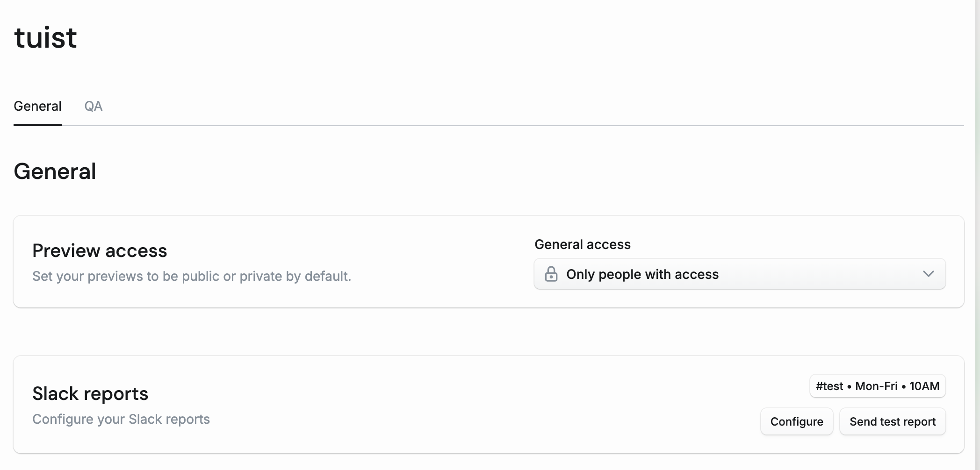Change the default preview visibility setting
This screenshot has height=470, width=980.
739,274
